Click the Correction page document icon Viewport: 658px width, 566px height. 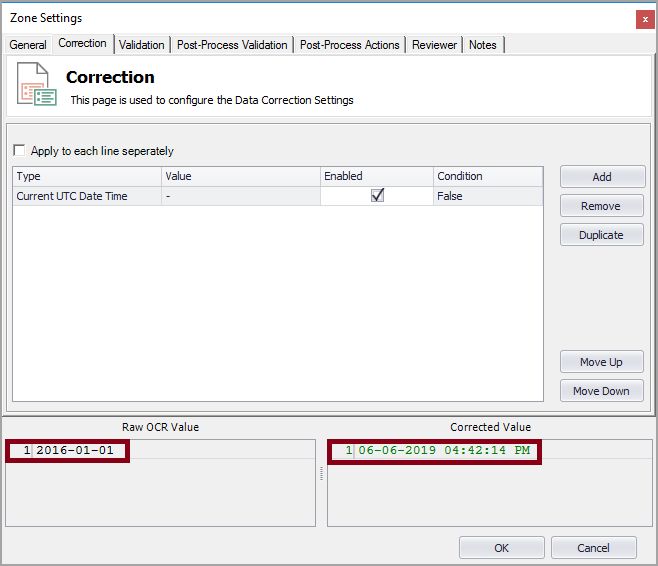[x=37, y=84]
